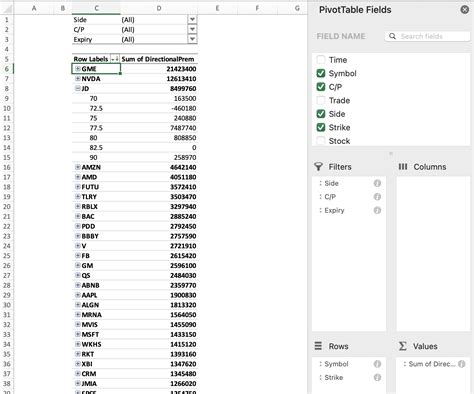Screen dimensions: 474x394
Task: Open info for Strike in Rows area
Action: click(x=377, y=378)
